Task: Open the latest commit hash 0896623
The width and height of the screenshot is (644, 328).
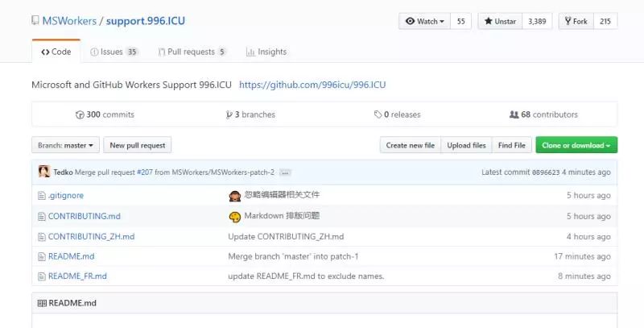Action: pos(546,172)
